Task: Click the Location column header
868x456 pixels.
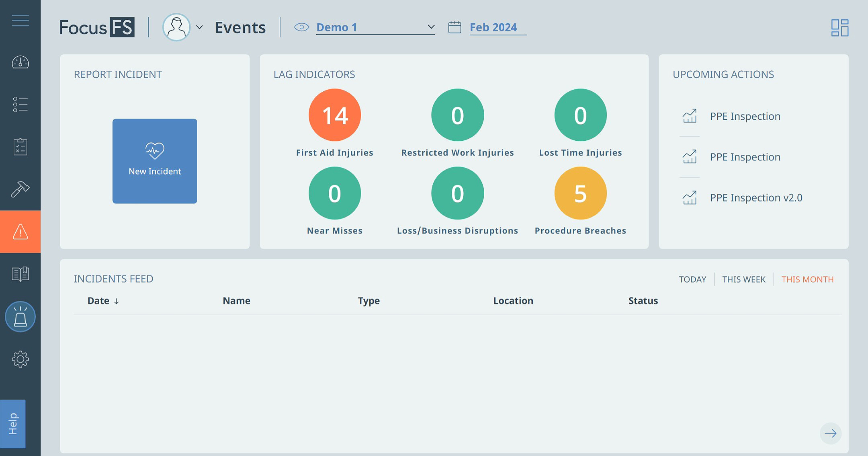Action: pos(513,301)
